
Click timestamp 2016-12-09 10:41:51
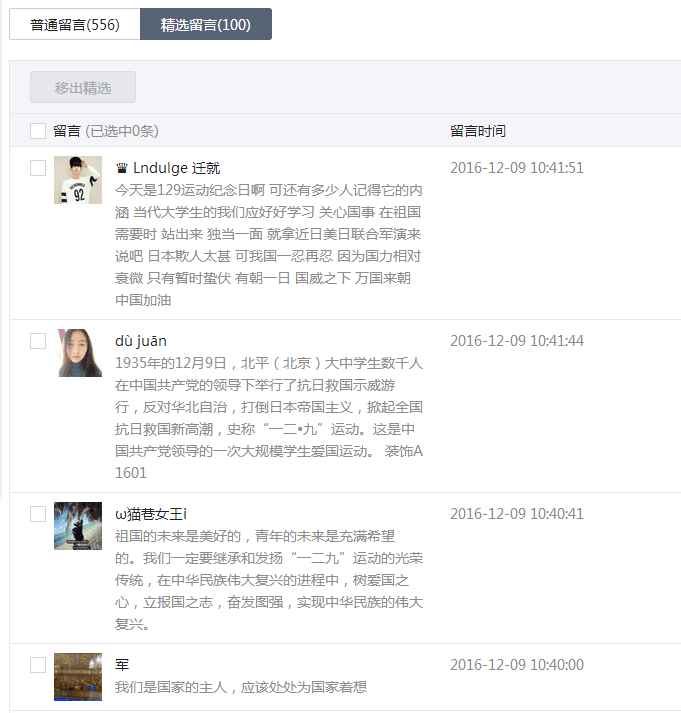click(x=516, y=168)
